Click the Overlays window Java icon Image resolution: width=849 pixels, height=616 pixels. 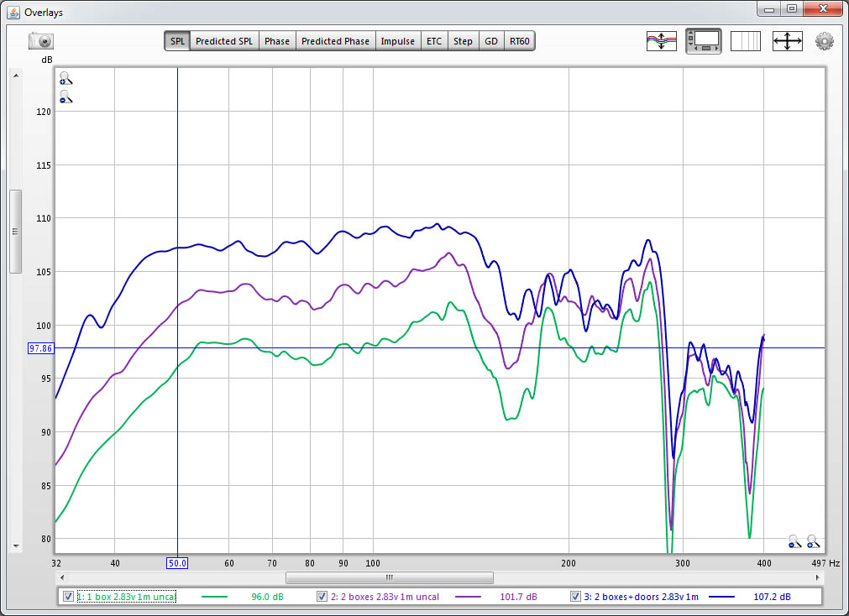pyautogui.click(x=13, y=12)
